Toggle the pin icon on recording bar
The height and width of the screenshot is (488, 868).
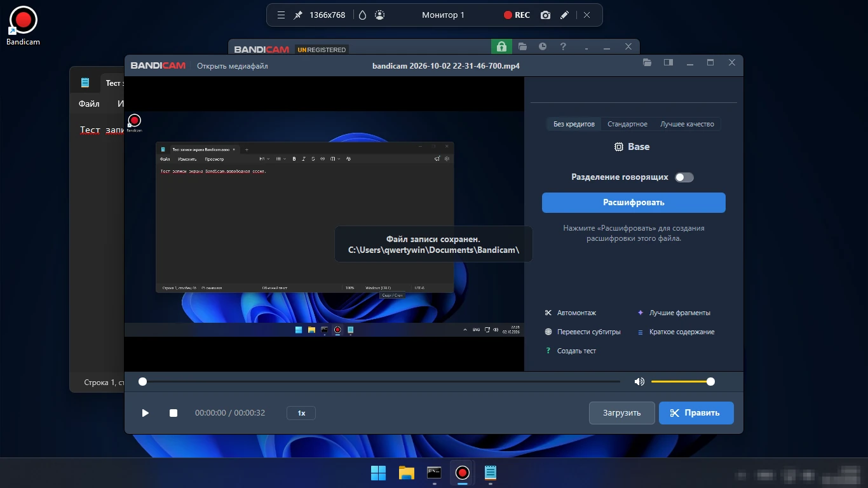[x=298, y=15]
